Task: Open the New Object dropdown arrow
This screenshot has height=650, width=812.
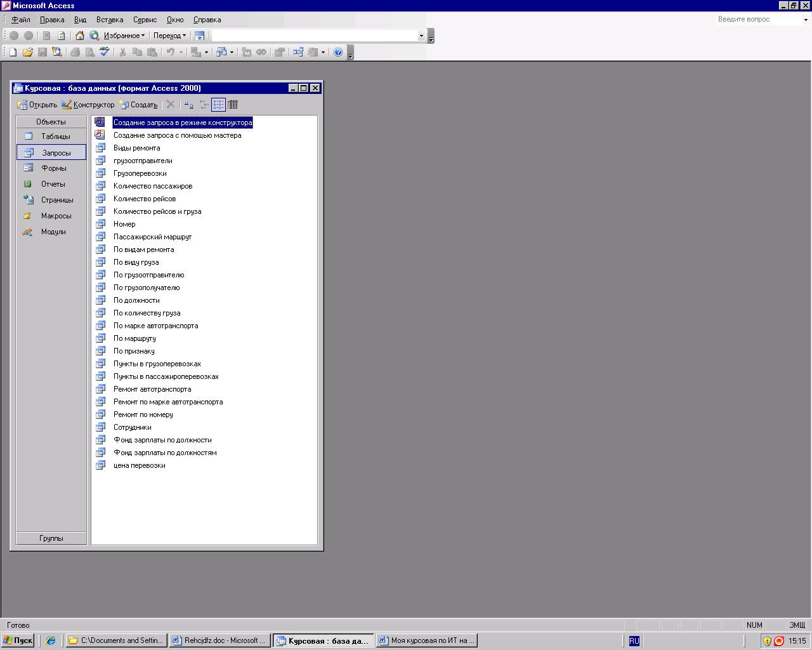Action: pyautogui.click(x=323, y=53)
